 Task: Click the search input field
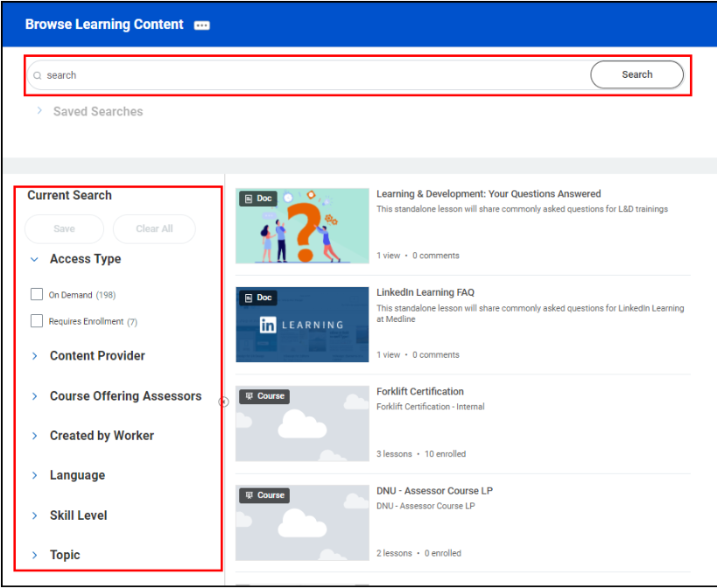point(263,74)
